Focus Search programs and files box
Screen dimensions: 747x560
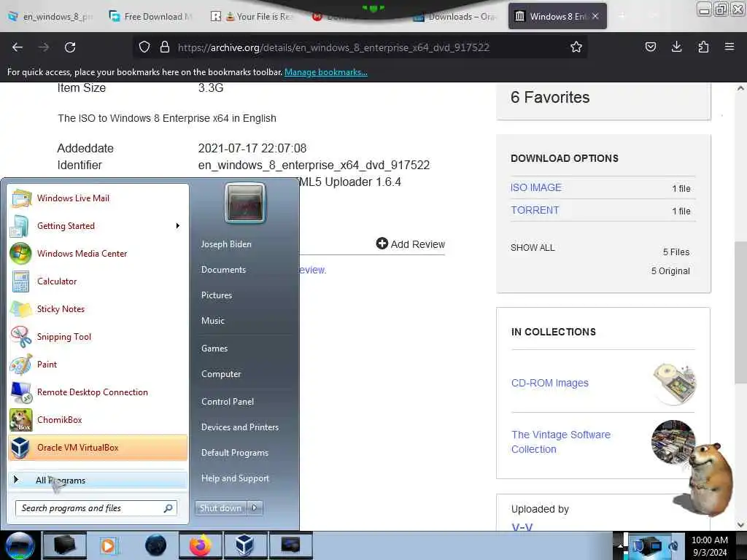click(x=96, y=508)
